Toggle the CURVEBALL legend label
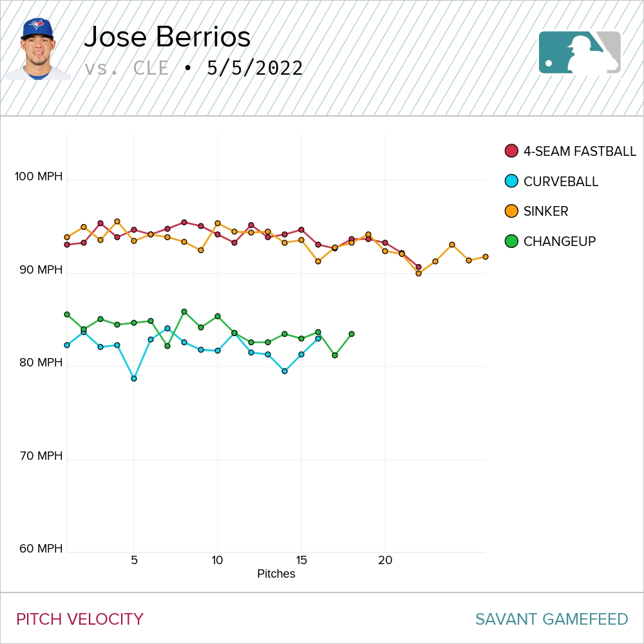 click(561, 182)
